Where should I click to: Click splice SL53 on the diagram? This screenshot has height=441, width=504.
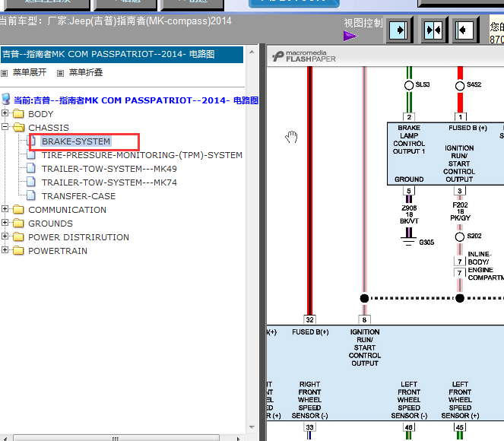409,85
